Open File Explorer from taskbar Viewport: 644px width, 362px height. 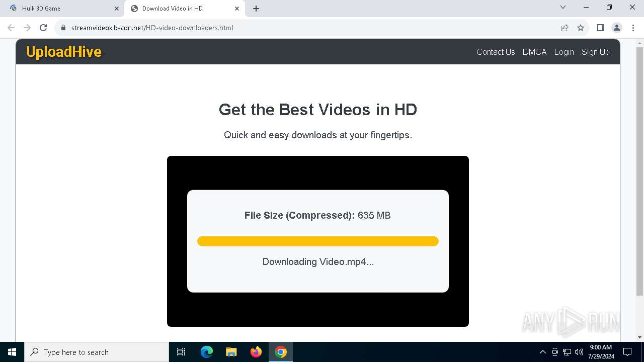click(x=231, y=352)
